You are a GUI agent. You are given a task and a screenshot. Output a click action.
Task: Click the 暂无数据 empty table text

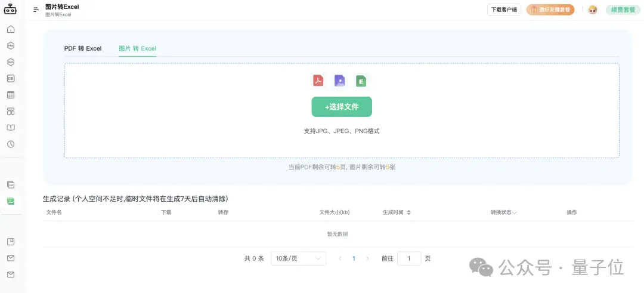point(338,235)
